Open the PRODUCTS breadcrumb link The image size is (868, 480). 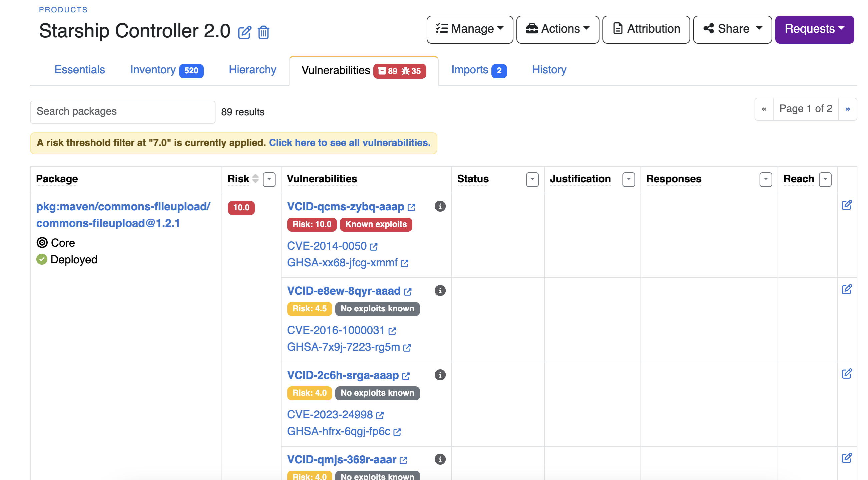click(63, 9)
